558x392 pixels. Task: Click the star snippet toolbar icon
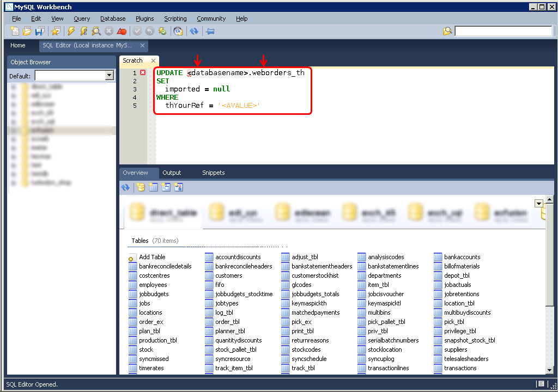click(x=56, y=31)
